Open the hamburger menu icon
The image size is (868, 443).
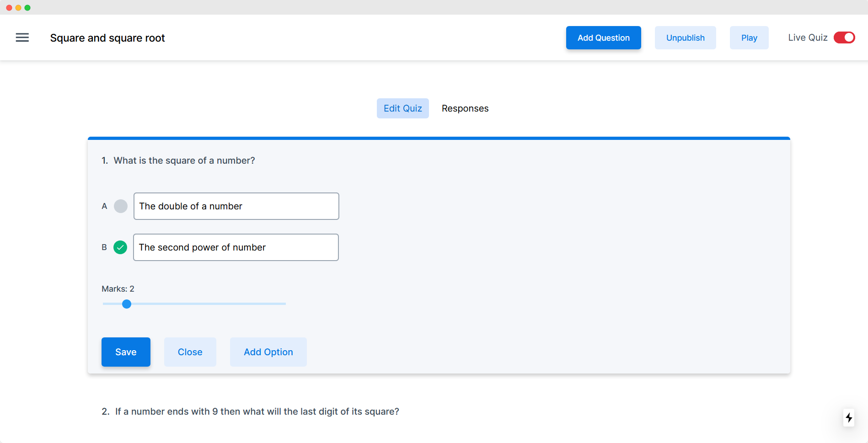point(22,37)
